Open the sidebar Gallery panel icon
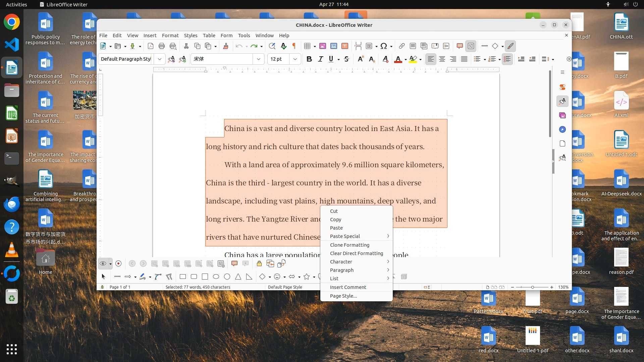Viewport: 644px width, 362px height. [562, 116]
